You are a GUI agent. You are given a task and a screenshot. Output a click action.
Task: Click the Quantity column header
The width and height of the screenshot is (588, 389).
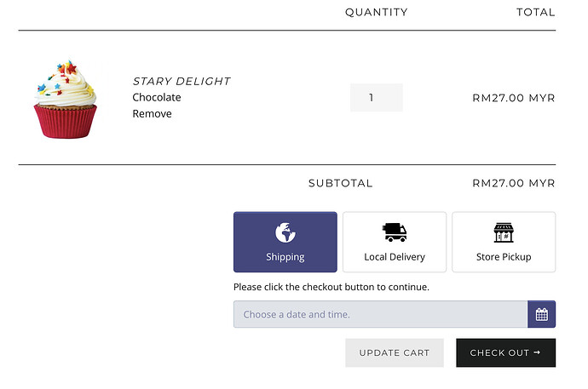coord(376,13)
